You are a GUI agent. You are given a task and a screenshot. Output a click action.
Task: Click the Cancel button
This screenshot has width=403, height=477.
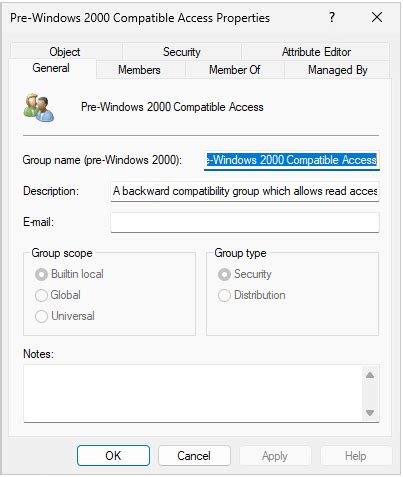coord(194,456)
